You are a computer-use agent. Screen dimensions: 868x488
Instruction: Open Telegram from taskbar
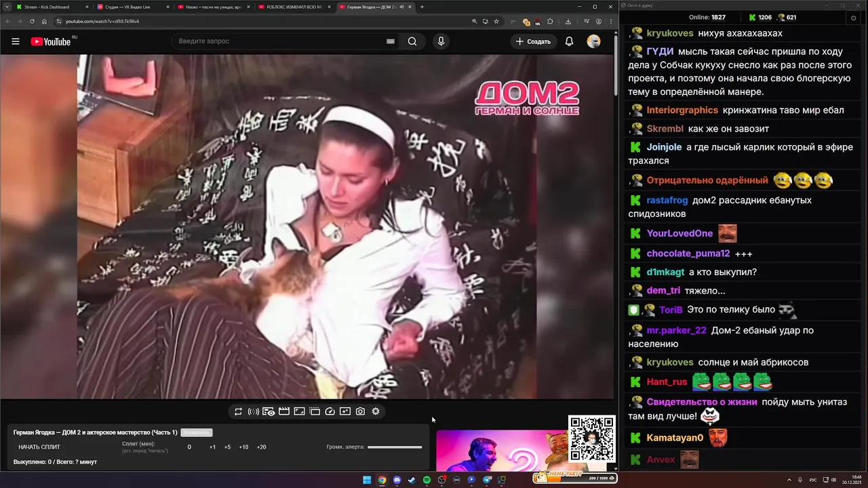point(486,480)
